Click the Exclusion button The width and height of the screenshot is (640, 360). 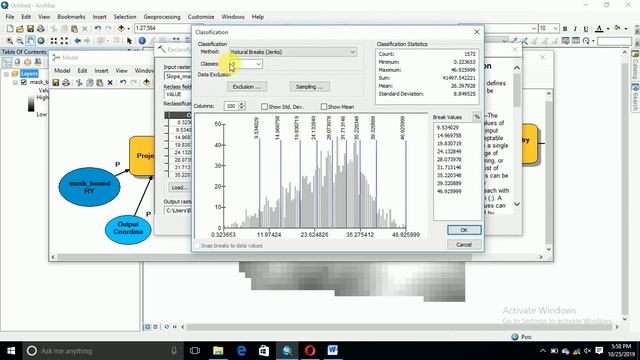[247, 87]
